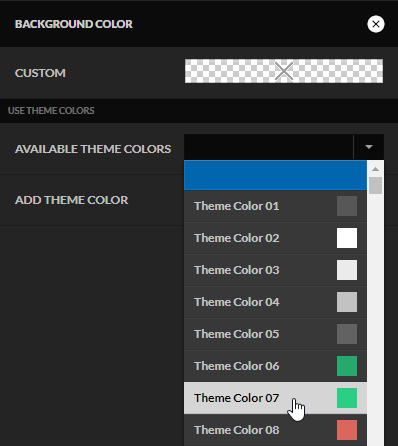Viewport: 398px width, 446px height.
Task: Click the white Theme Color 02 swatch
Action: coord(347,238)
